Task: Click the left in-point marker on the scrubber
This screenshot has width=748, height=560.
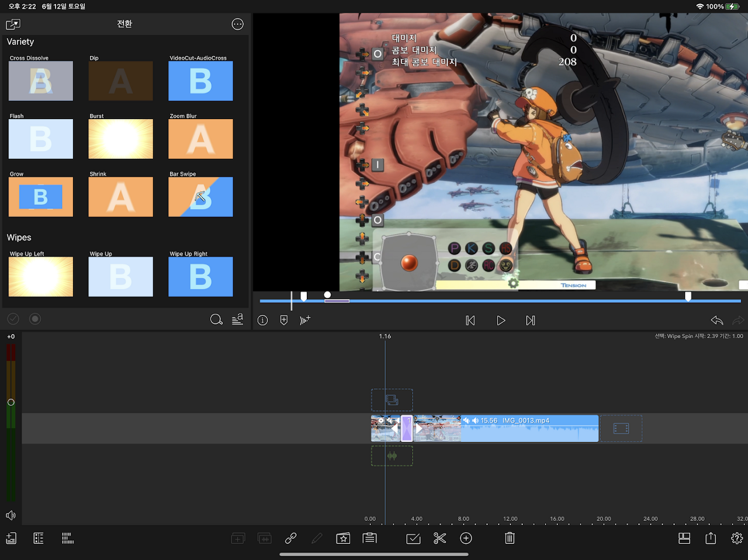Action: tap(304, 297)
